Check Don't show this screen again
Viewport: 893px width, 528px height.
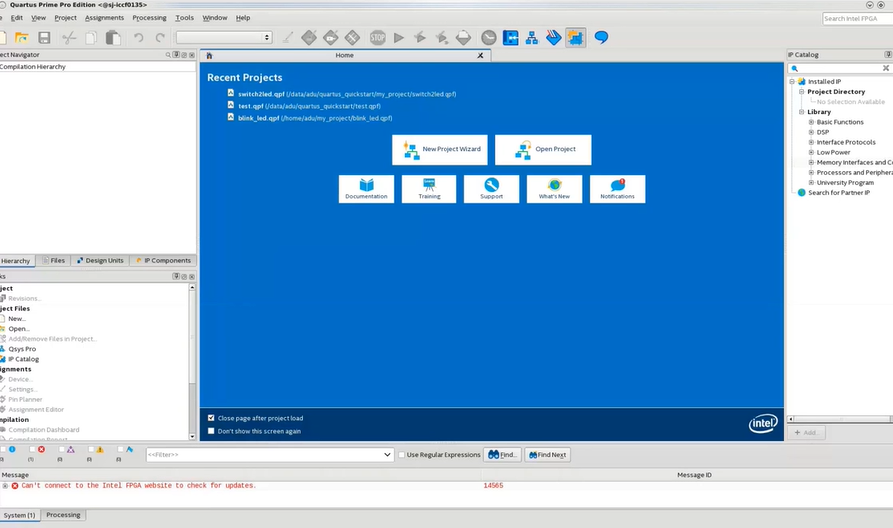point(211,431)
